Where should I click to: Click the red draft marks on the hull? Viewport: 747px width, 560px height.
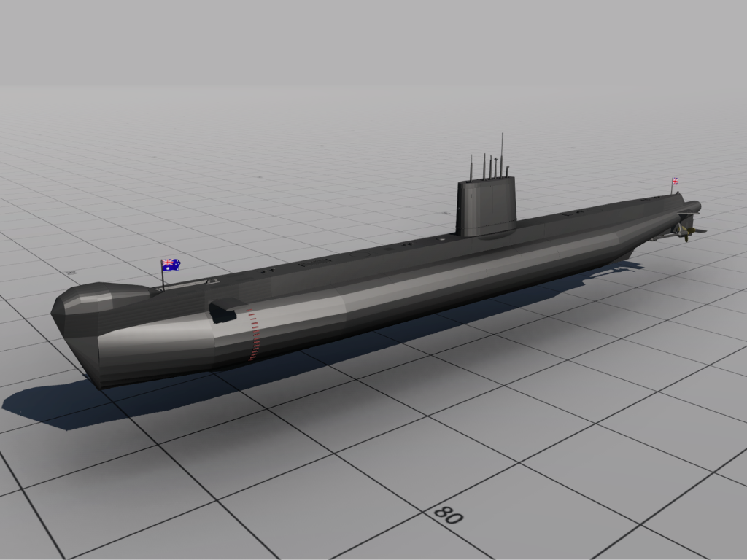pos(253,334)
